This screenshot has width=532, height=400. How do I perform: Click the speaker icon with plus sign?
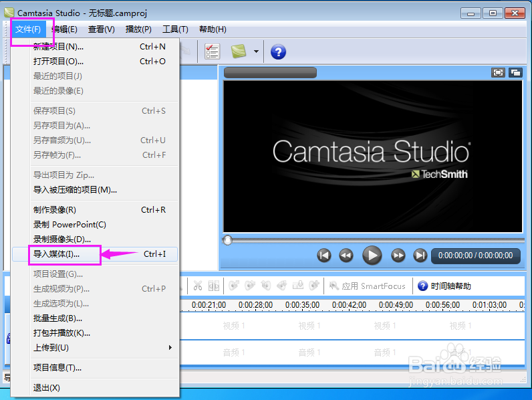[x=314, y=286]
